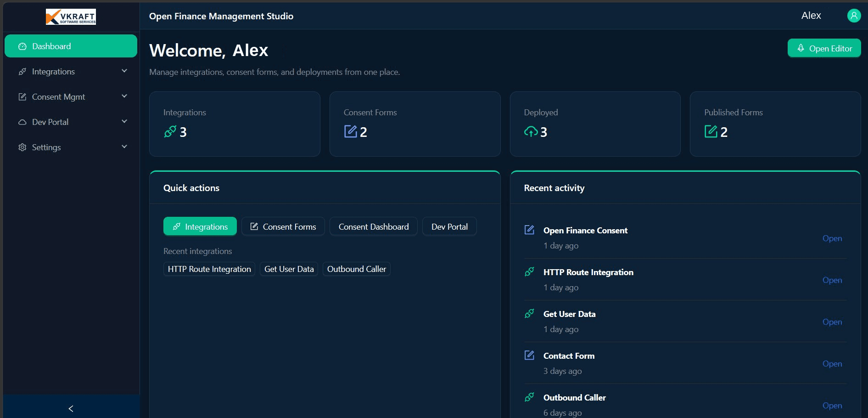Select the Dev Portal quick action button

[449, 226]
